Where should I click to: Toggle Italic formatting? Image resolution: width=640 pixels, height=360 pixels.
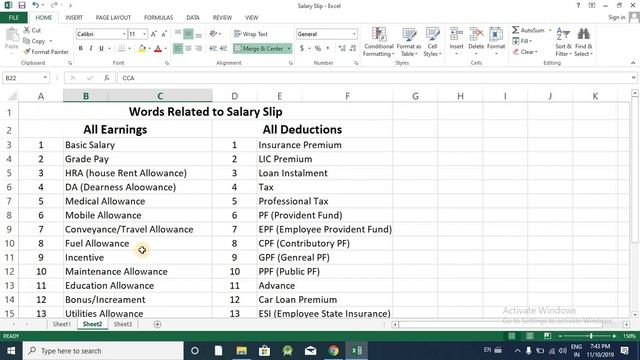[x=91, y=49]
